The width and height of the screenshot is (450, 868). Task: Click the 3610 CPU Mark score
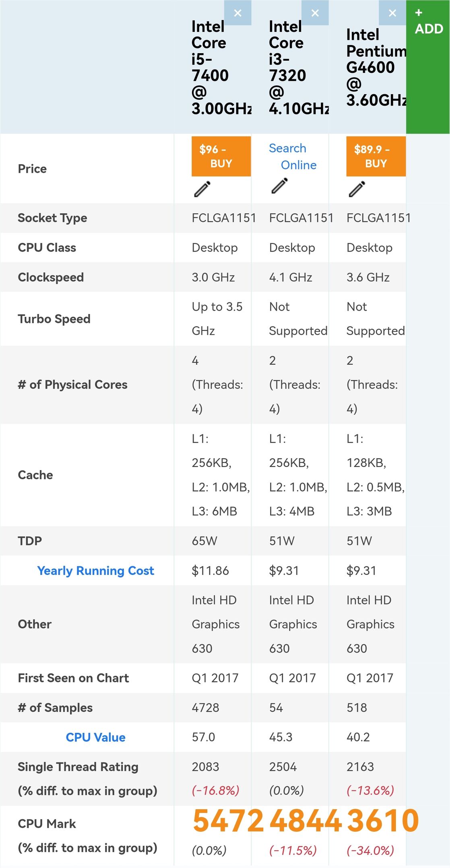click(383, 821)
